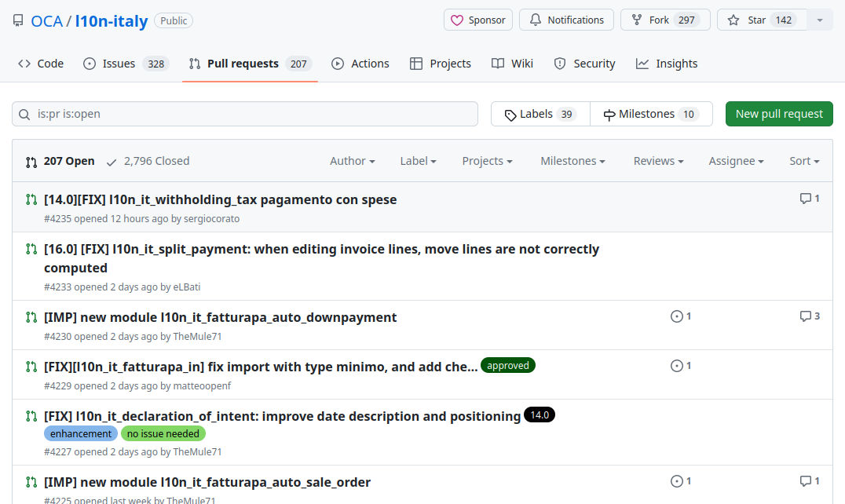Viewport: 845px width, 504px height.
Task: Click open PR icon beside fatturapa_auto_downpayment PR
Action: [x=31, y=317]
